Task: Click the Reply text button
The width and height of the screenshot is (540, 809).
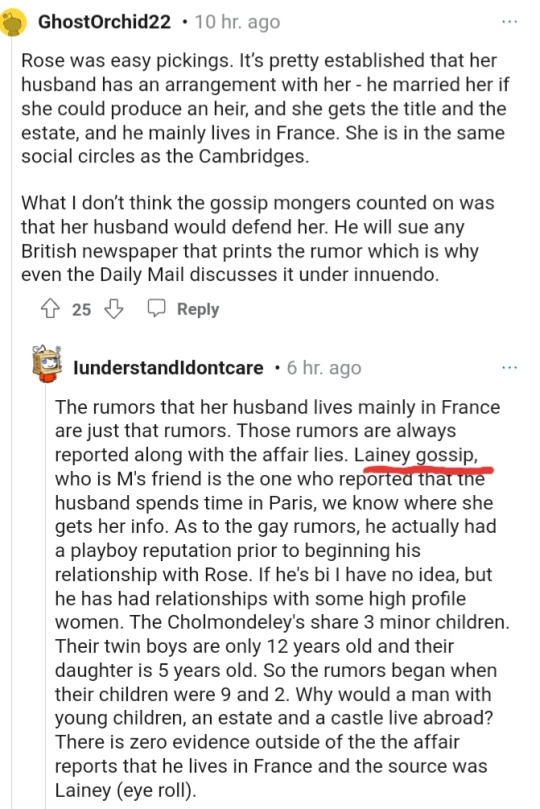Action: point(198,309)
